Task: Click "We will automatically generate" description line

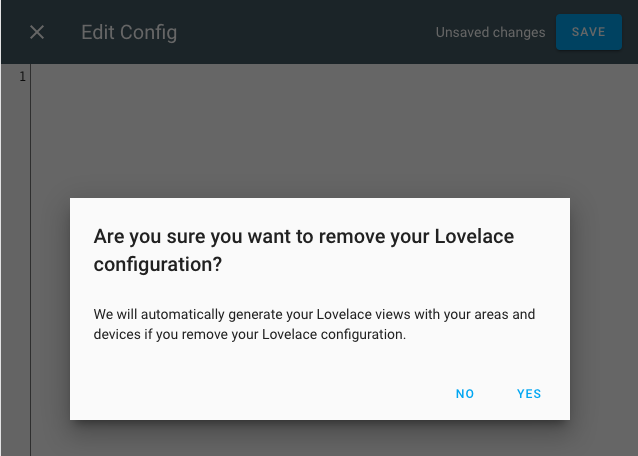Action: (314, 314)
